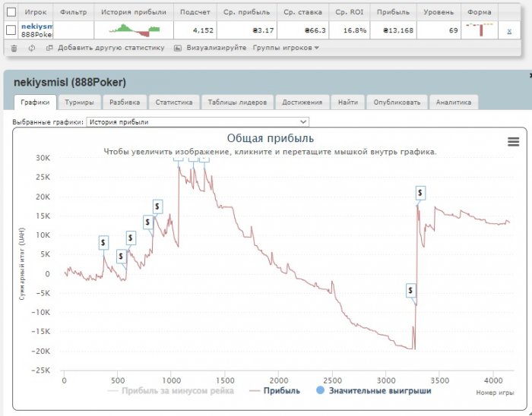Select the Найти tab

[x=348, y=102]
